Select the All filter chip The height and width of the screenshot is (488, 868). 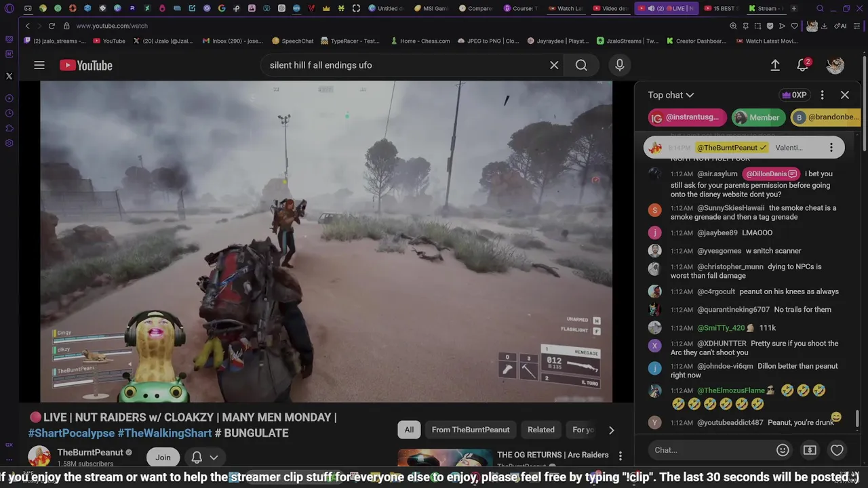coord(409,430)
